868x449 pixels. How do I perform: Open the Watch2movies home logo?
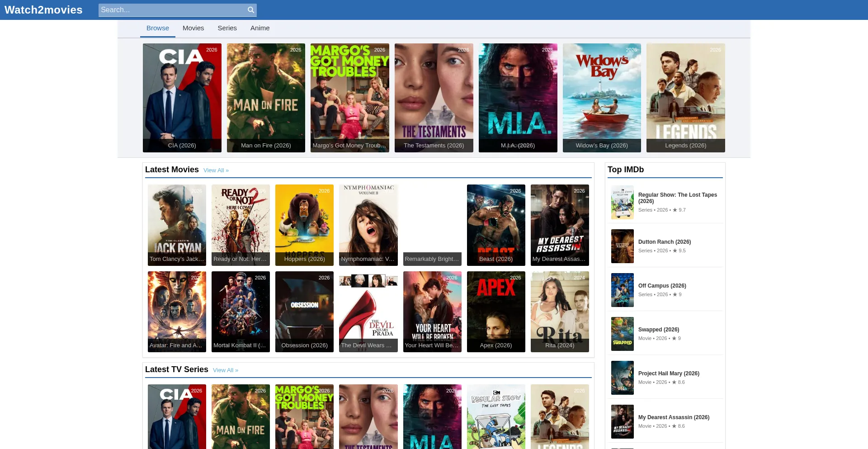click(x=43, y=10)
